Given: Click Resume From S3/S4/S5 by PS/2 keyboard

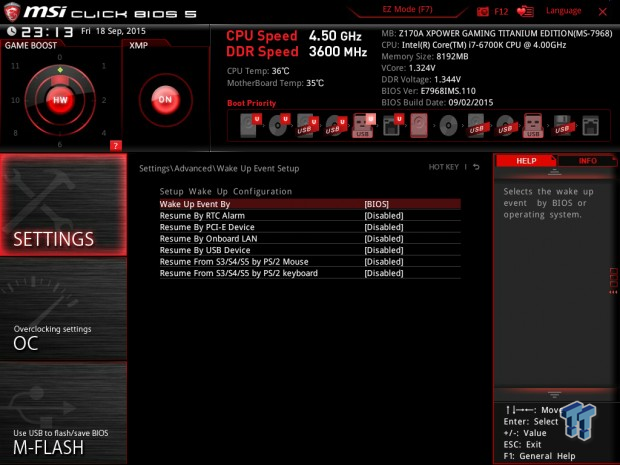Looking at the screenshot, I should pyautogui.click(x=239, y=273).
